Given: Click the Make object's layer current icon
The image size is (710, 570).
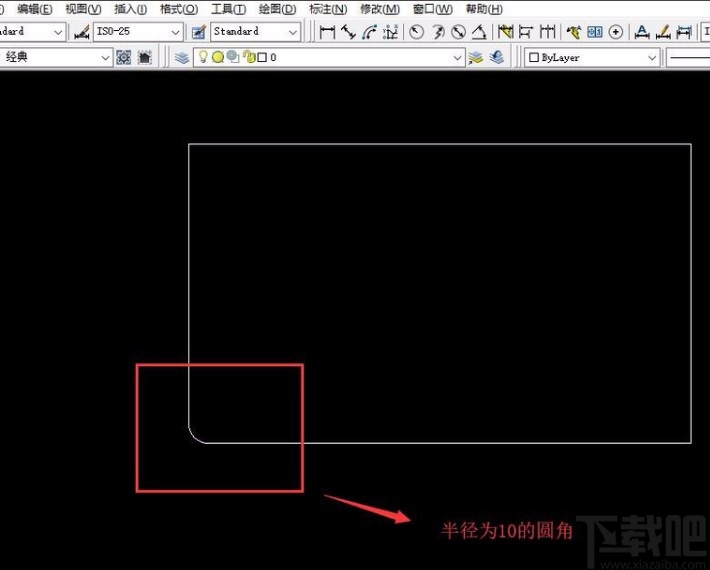Looking at the screenshot, I should 476,57.
